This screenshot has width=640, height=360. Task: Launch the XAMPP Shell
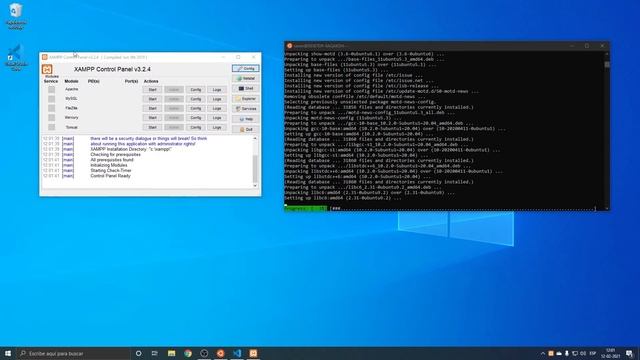[245, 89]
